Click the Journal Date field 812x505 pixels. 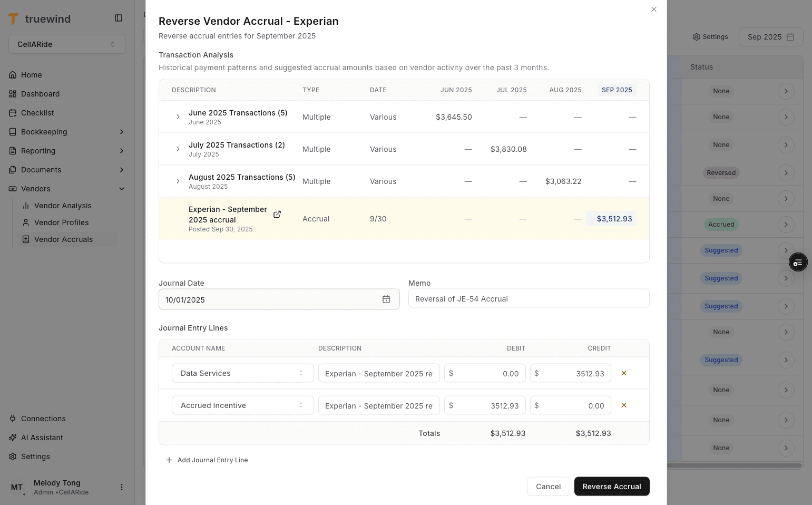click(x=279, y=299)
